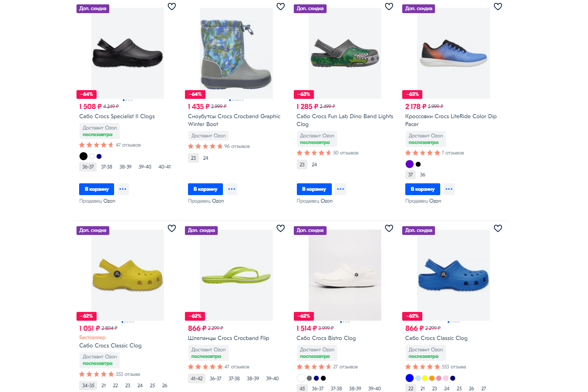Add white Bistro Clog to favorites
Image resolution: width=588 pixels, height=392 pixels.
389,228
